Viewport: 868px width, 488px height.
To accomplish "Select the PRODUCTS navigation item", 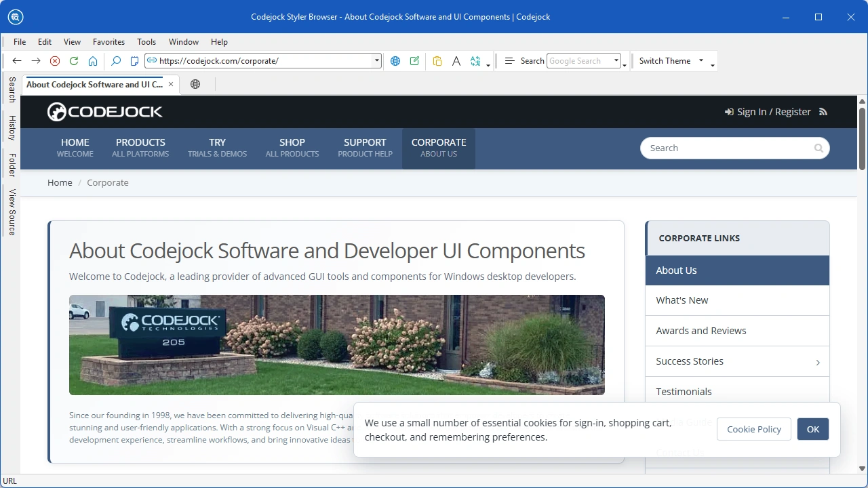I will [140, 148].
